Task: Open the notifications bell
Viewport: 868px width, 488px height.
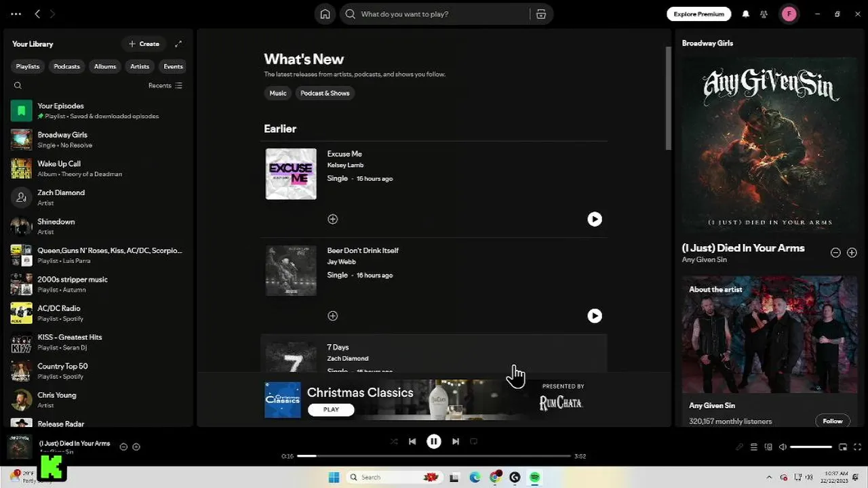Action: coord(746,14)
